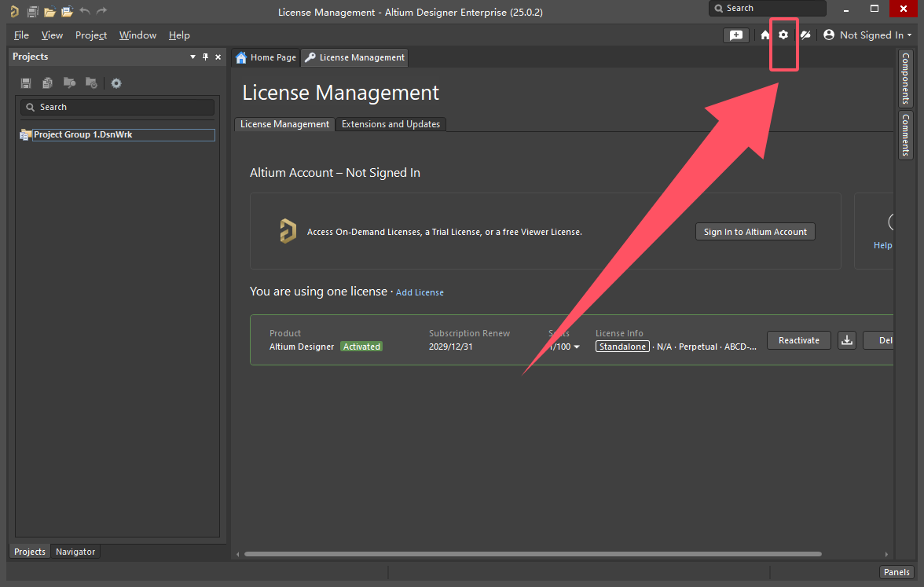Image resolution: width=924 pixels, height=587 pixels.
Task: Click the gold Altium logo in account box
Action: (x=288, y=231)
